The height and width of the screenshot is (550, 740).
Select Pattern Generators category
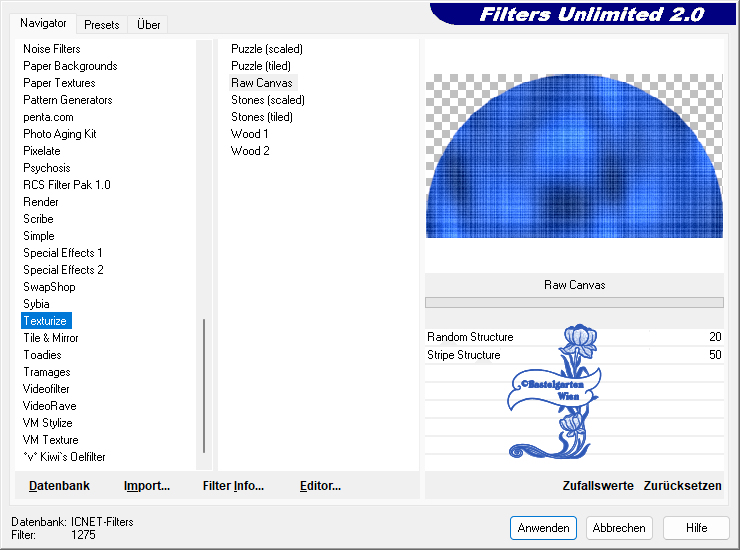pos(68,100)
